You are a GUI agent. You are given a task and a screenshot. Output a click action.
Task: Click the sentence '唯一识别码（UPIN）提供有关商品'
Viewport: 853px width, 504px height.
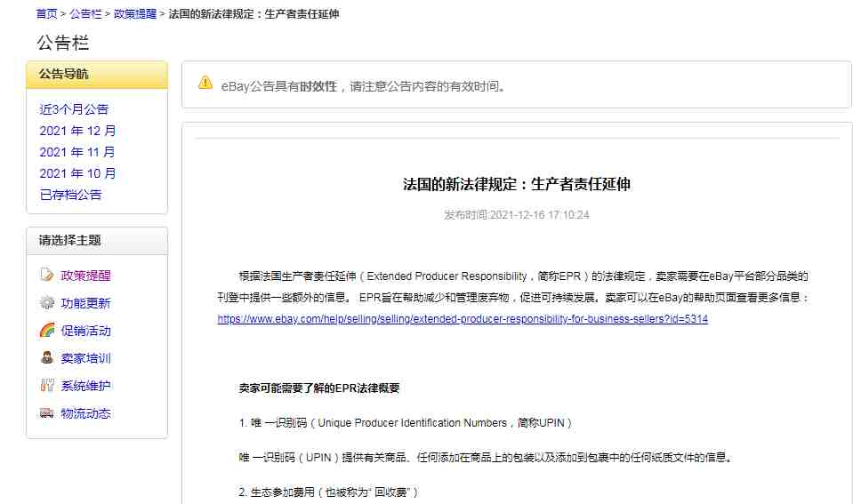point(486,458)
